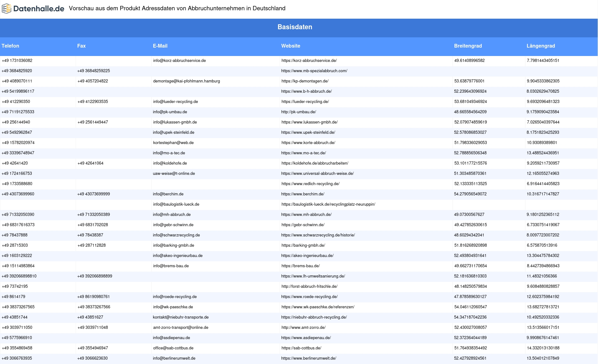598x364 pixels.
Task: Open https://www.lukassen-gmbh.de/ website cell
Action: click(310, 122)
